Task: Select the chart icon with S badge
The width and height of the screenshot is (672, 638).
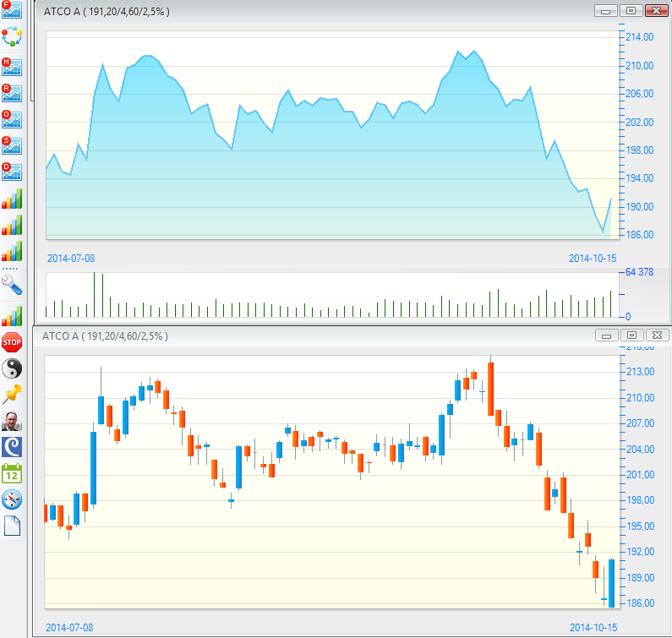Action: click(x=12, y=145)
